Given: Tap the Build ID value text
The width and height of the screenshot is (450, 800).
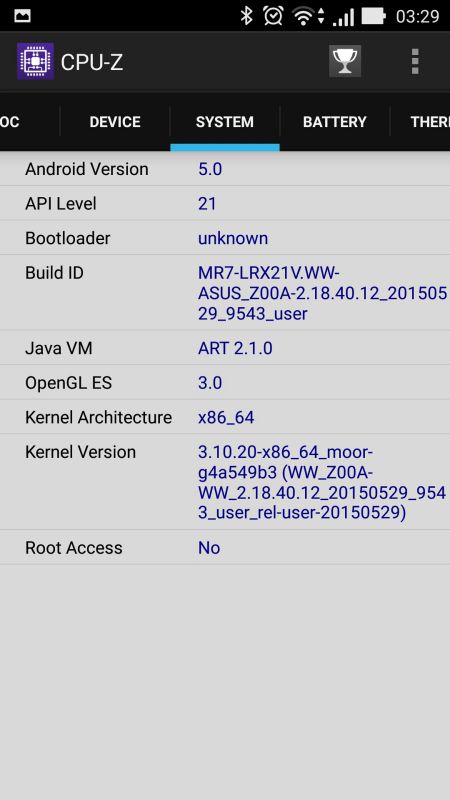Looking at the screenshot, I should pos(322,293).
